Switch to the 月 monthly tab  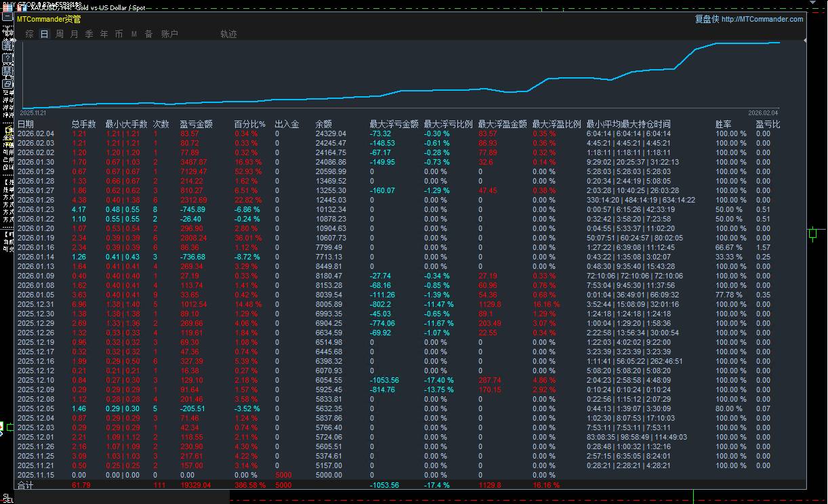(75, 34)
